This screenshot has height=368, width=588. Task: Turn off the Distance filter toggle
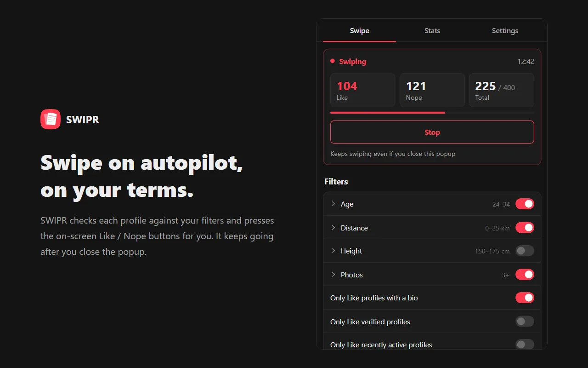(x=525, y=227)
